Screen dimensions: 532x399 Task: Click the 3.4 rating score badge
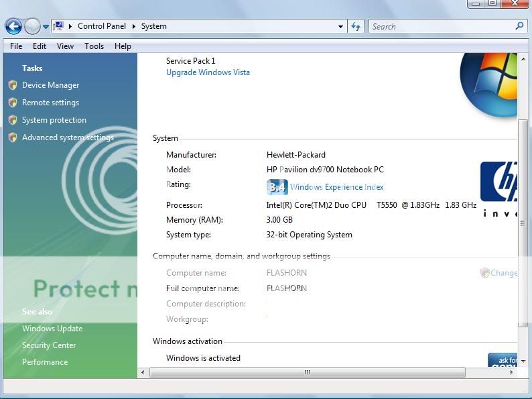coord(277,187)
